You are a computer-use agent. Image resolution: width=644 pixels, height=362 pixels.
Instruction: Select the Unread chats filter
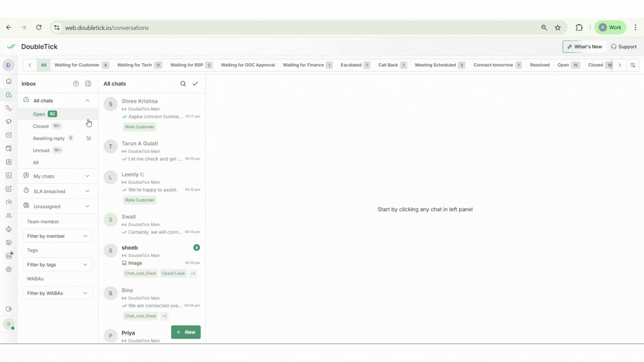(x=41, y=150)
